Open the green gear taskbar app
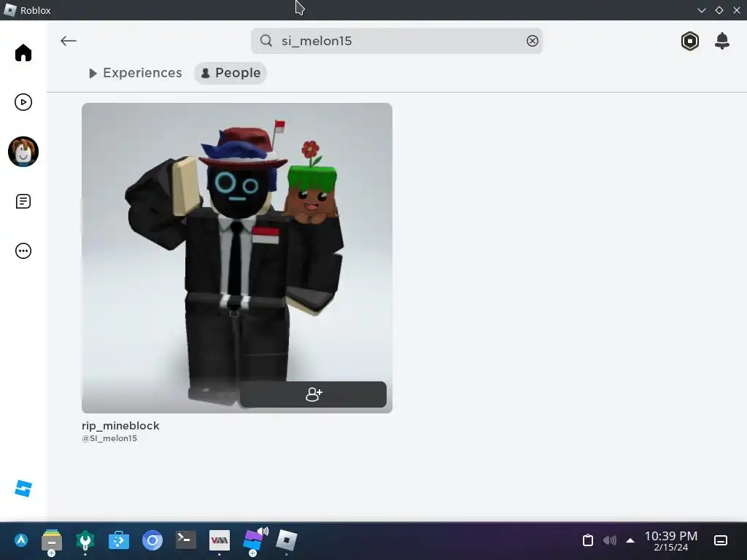Viewport: 747px width, 560px height. (85, 540)
